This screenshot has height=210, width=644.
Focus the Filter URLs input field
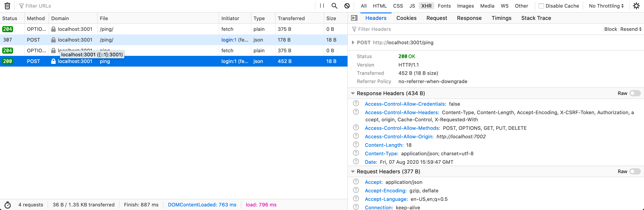coord(165,6)
